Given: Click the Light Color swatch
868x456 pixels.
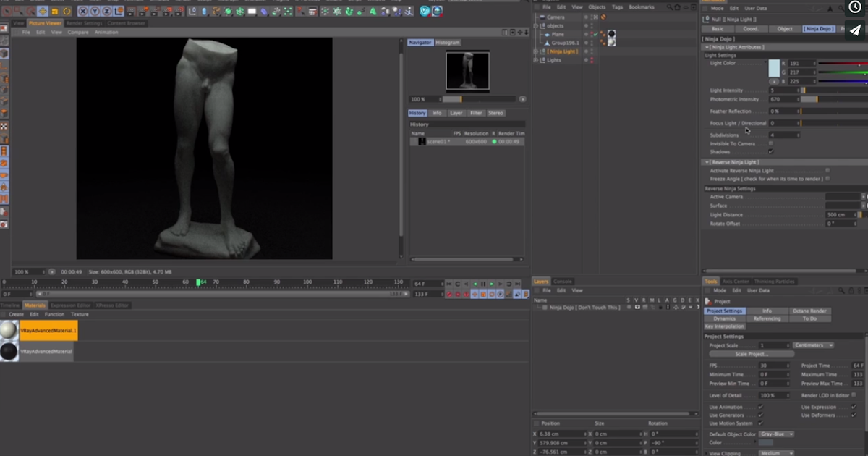Looking at the screenshot, I should point(774,68).
